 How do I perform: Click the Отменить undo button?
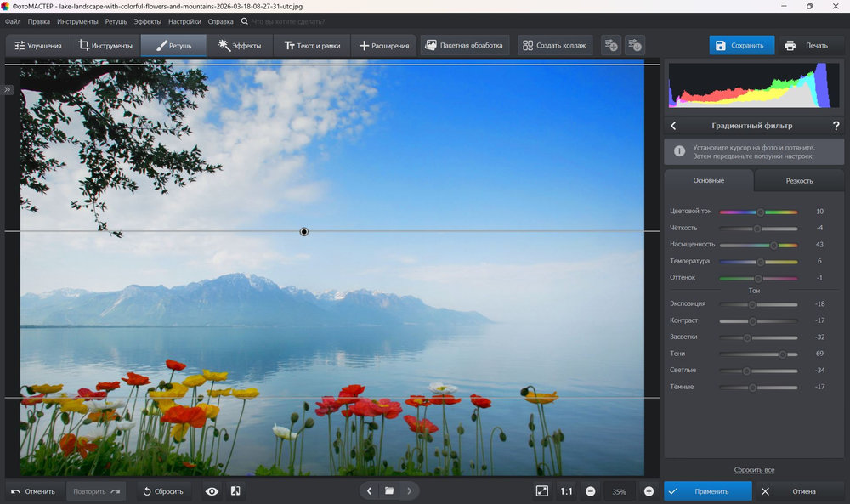pos(34,491)
